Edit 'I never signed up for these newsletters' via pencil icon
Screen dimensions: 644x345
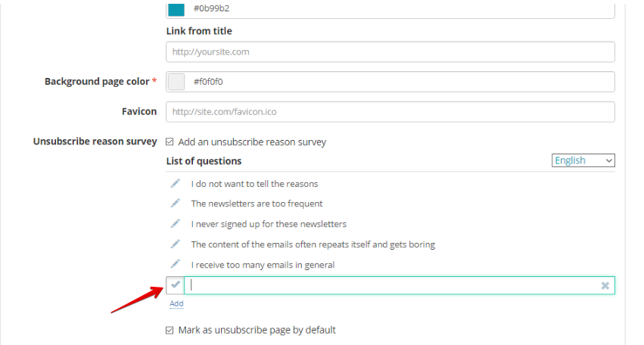click(x=176, y=224)
